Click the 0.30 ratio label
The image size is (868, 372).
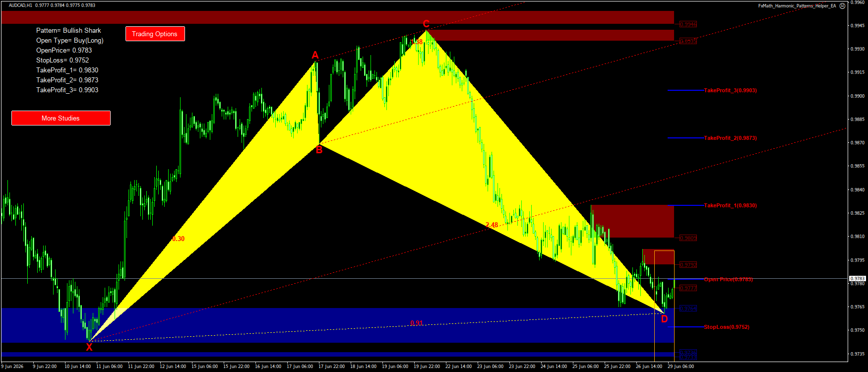[x=178, y=239]
